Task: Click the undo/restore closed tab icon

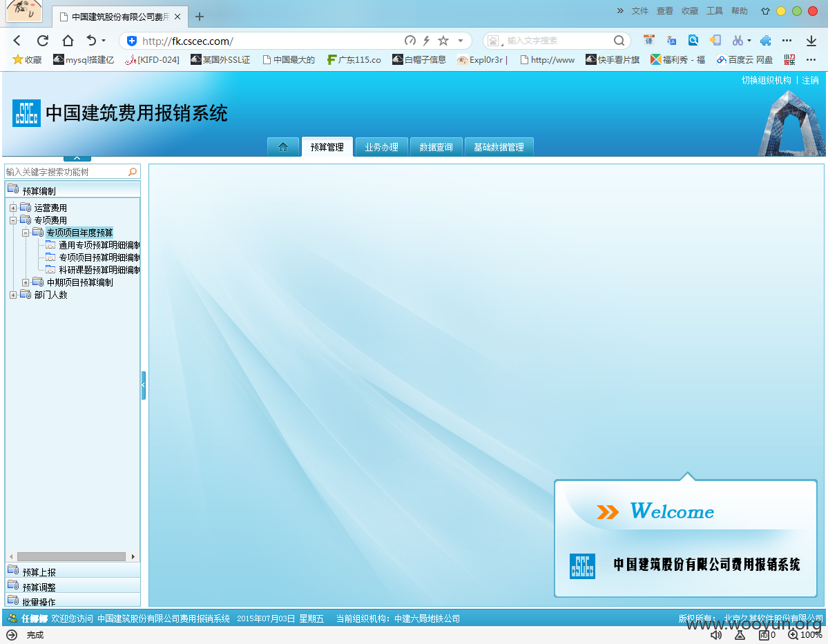Action: click(91, 41)
